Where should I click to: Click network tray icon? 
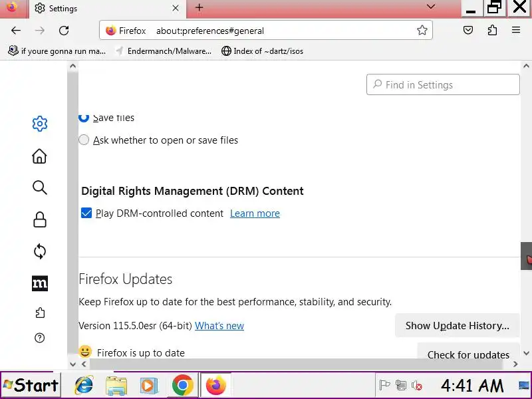[401, 385]
